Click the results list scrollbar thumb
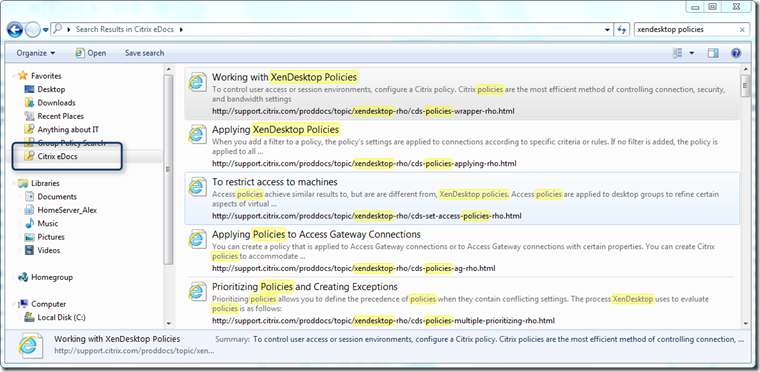 click(x=745, y=86)
